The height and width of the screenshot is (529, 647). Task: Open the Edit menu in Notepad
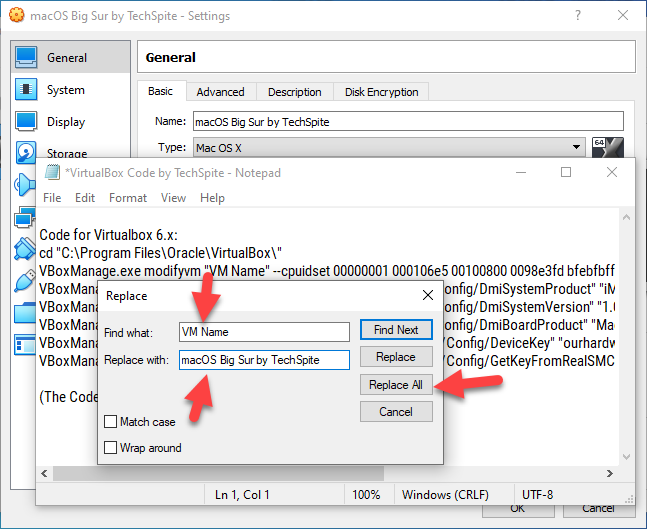point(85,198)
